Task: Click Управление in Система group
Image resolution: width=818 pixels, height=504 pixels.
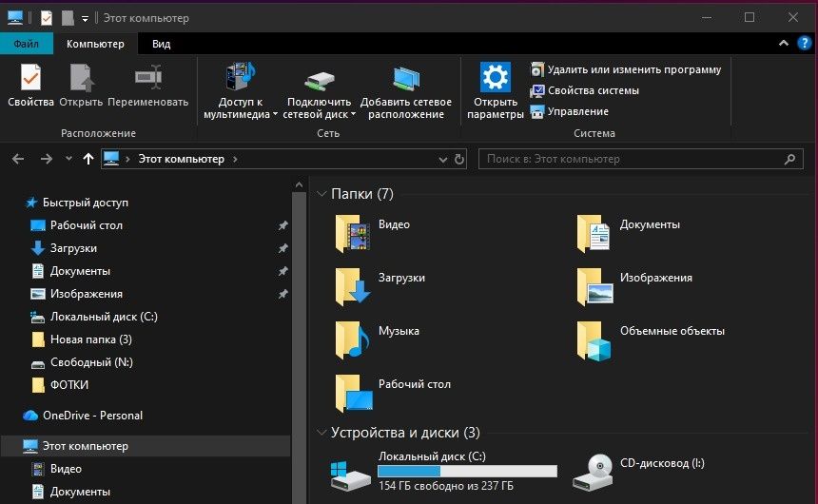Action: [x=570, y=111]
